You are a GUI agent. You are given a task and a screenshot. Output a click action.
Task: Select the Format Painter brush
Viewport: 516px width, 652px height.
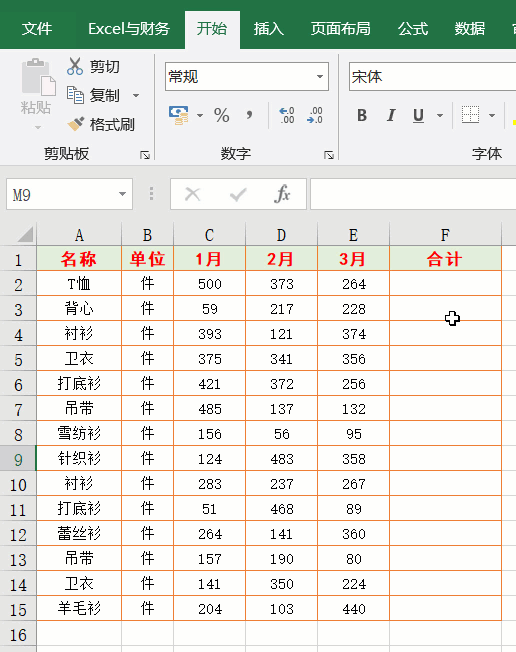pyautogui.click(x=75, y=124)
